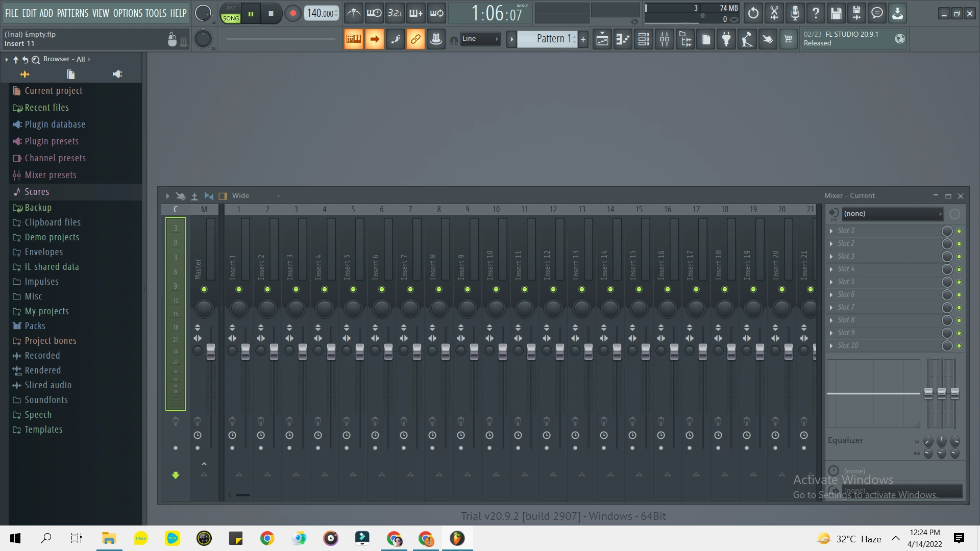The height and width of the screenshot is (551, 980).
Task: Toggle the metronome on
Action: pos(353,13)
